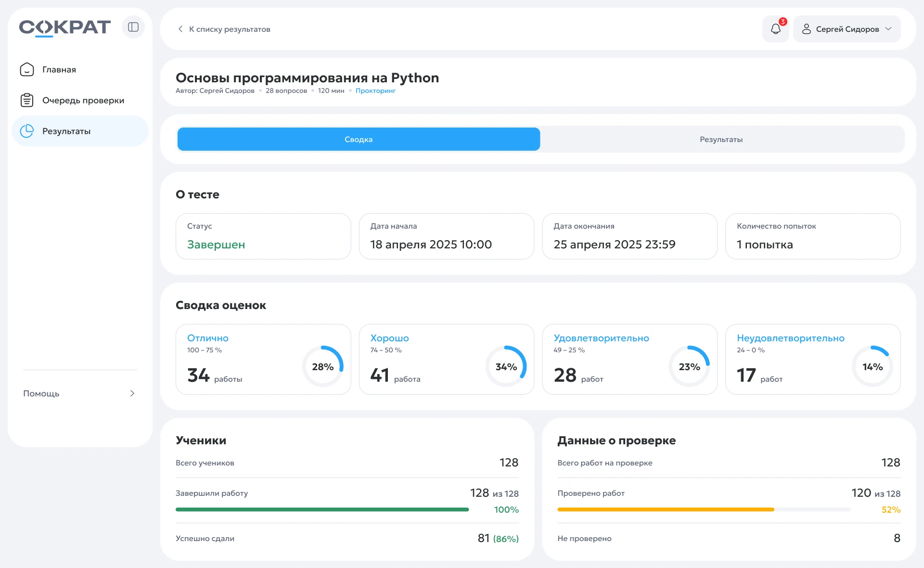924x568 pixels.
Task: Click the Завершен status value
Action: [216, 245]
